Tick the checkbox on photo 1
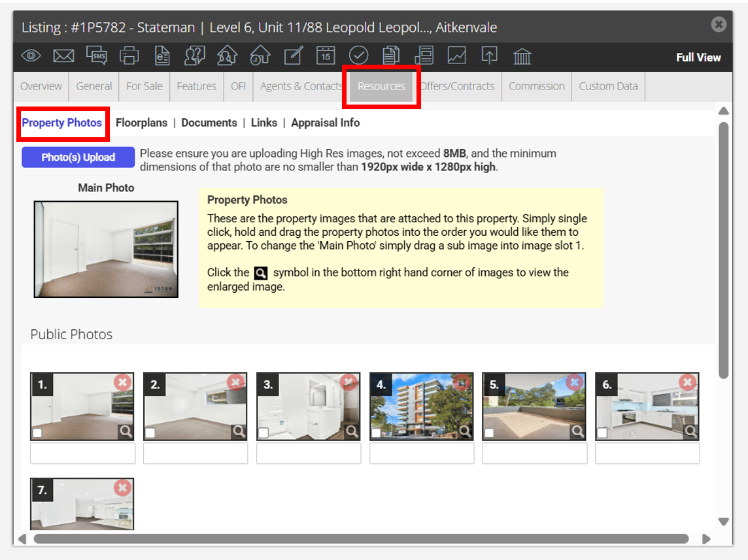 click(37, 433)
